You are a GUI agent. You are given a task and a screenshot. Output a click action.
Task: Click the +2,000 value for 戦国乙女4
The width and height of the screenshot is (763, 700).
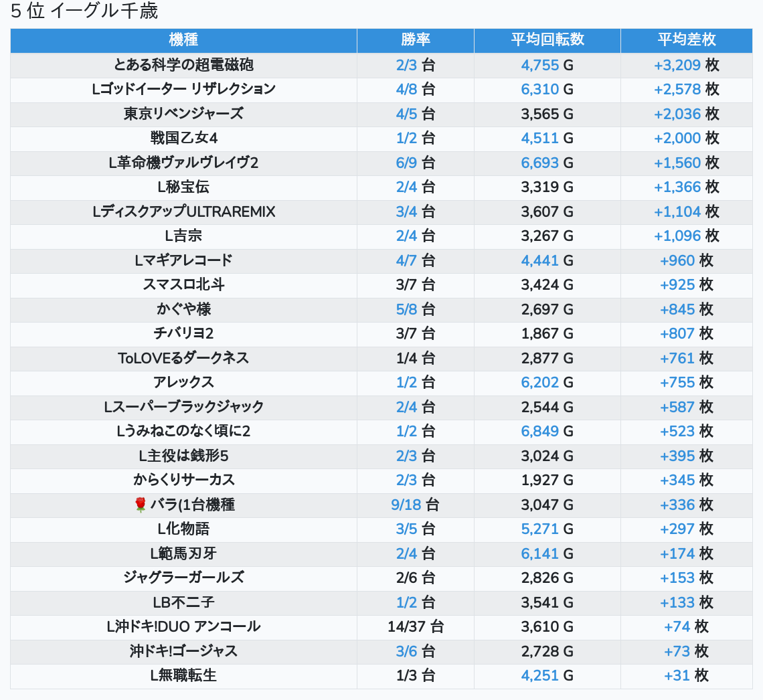[x=677, y=138]
